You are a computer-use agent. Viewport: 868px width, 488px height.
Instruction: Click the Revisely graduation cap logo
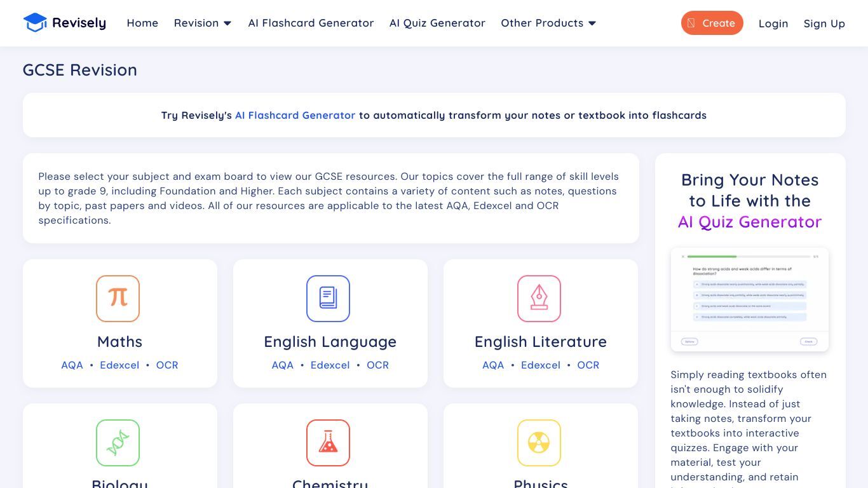point(35,23)
